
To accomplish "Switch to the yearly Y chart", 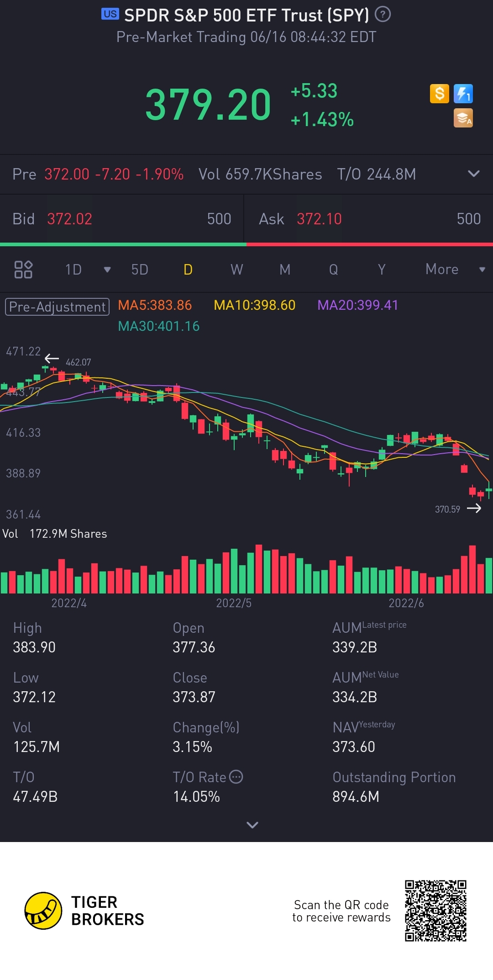I will (382, 270).
